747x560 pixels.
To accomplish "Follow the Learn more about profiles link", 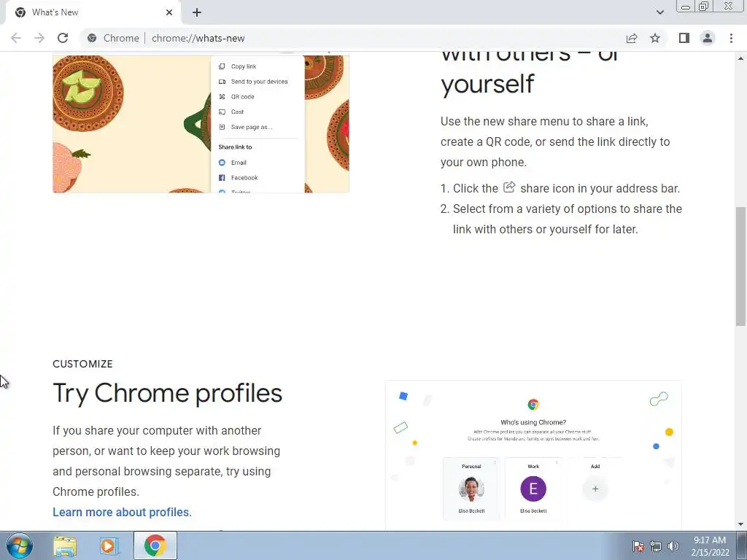I will 122,512.
